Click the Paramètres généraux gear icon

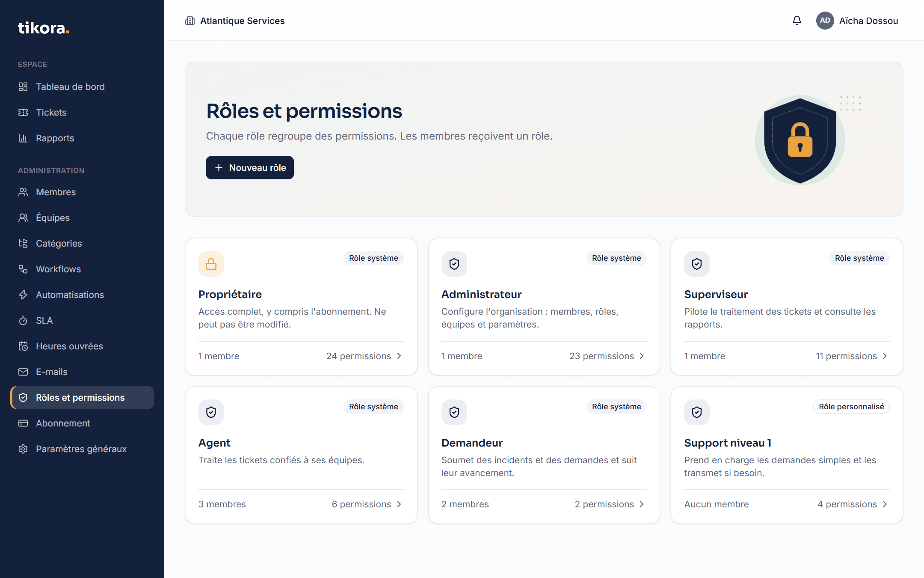(x=23, y=449)
